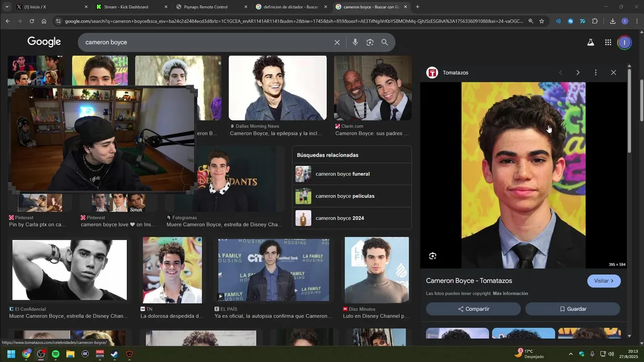Image resolution: width=644 pixels, height=362 pixels.
Task: Open the TN image result thumbnail
Action: [172, 270]
